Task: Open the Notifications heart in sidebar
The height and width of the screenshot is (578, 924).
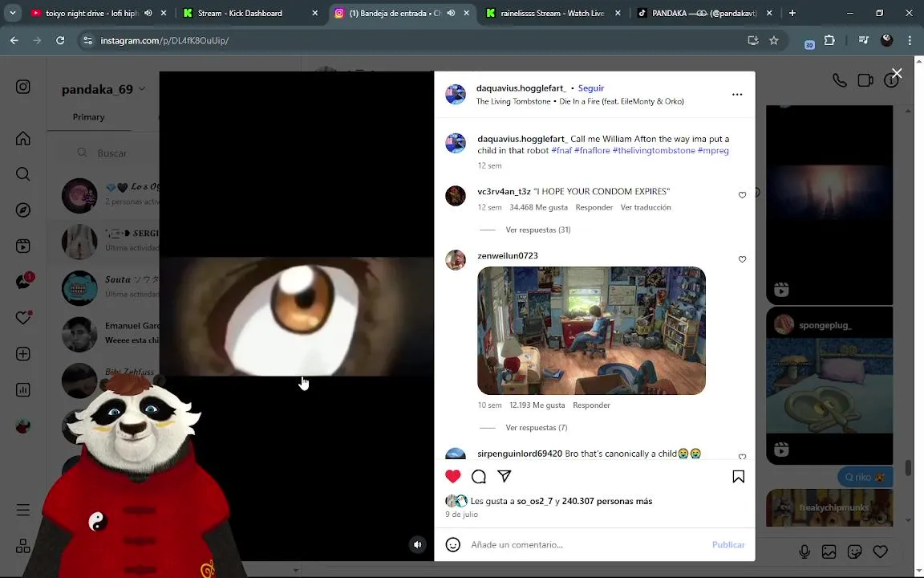Action: click(23, 317)
